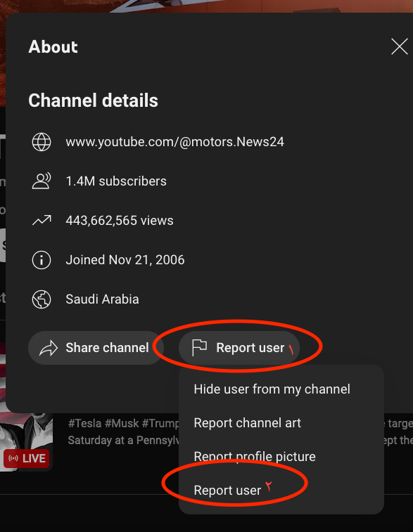Choose Report user in the dropdown menu
Viewport: 413px width, 532px height.
(x=227, y=491)
